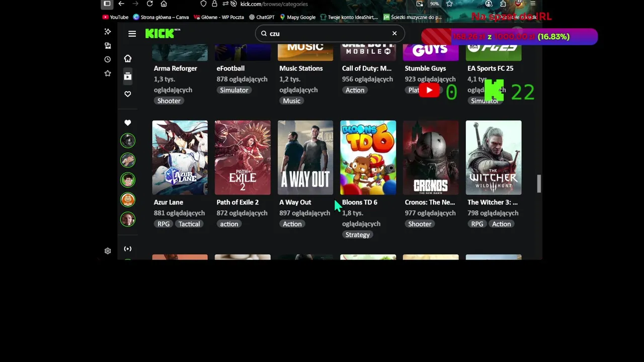Click Arma Reforger title text
This screenshot has width=644, height=362.
point(176,68)
